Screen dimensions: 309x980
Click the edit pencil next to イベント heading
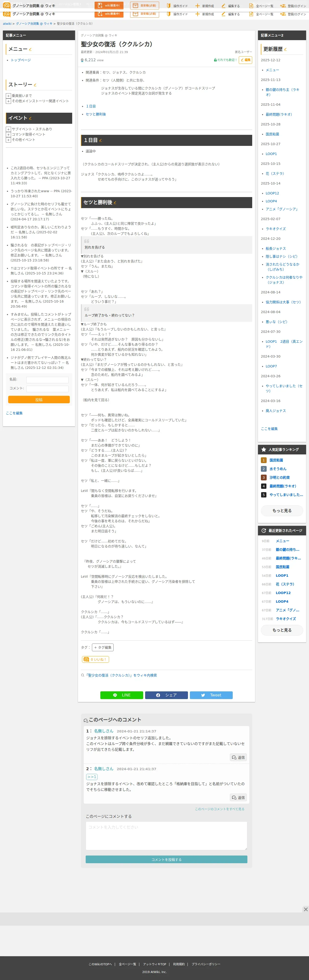pos(31,118)
